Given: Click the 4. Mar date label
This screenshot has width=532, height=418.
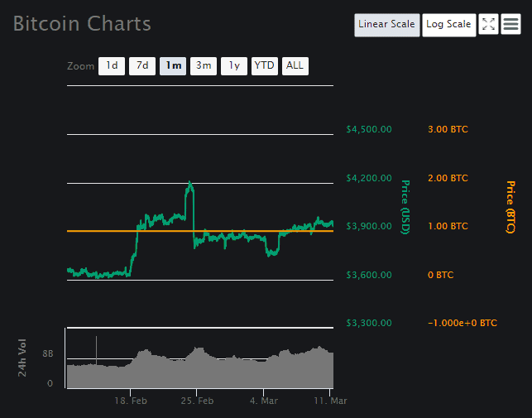Looking at the screenshot, I should (x=264, y=401).
